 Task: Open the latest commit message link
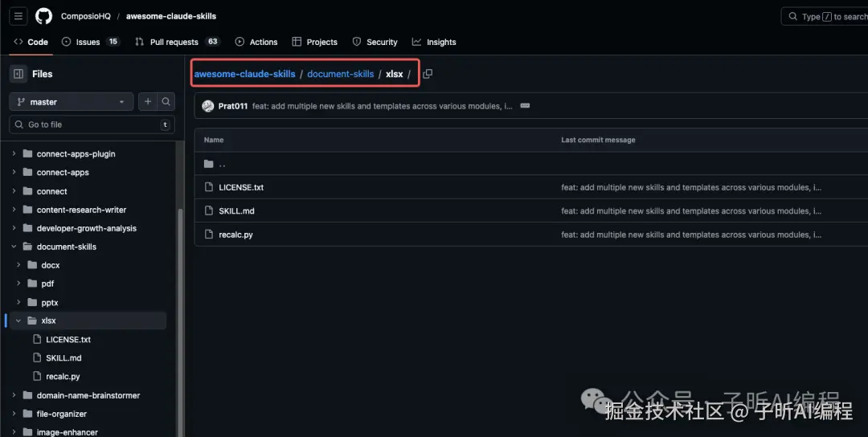[x=382, y=106]
